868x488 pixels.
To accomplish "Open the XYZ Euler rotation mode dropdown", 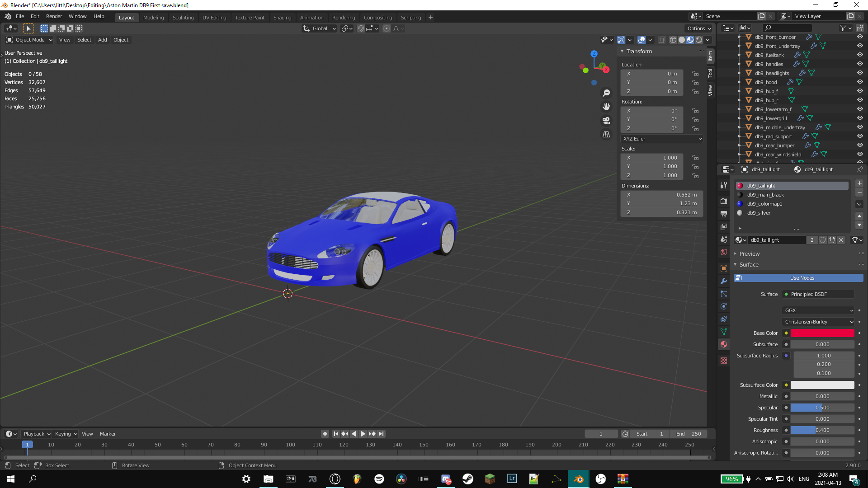I will pyautogui.click(x=662, y=139).
